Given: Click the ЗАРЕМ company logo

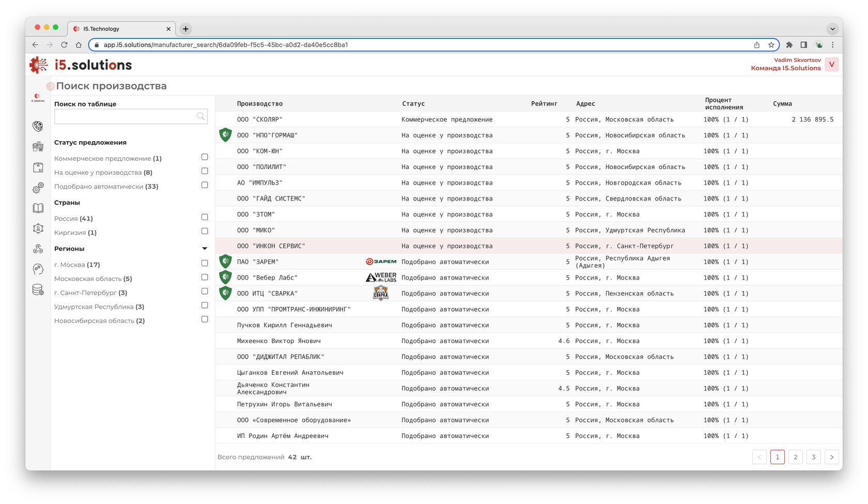Looking at the screenshot, I should [x=381, y=262].
